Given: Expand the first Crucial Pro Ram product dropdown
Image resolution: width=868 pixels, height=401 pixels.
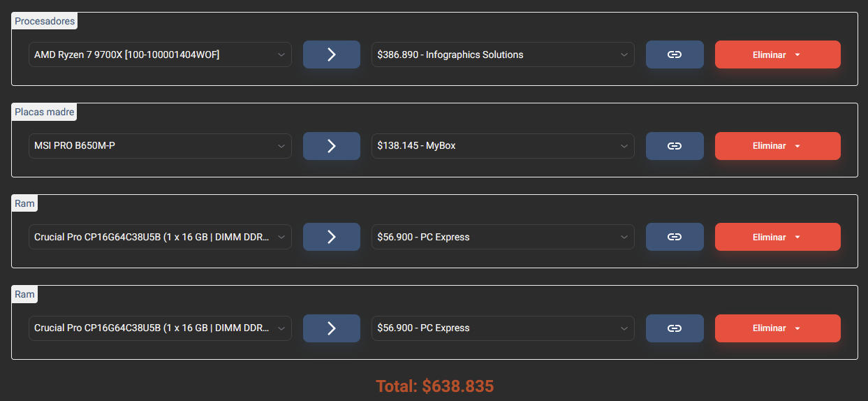Looking at the screenshot, I should pos(160,237).
